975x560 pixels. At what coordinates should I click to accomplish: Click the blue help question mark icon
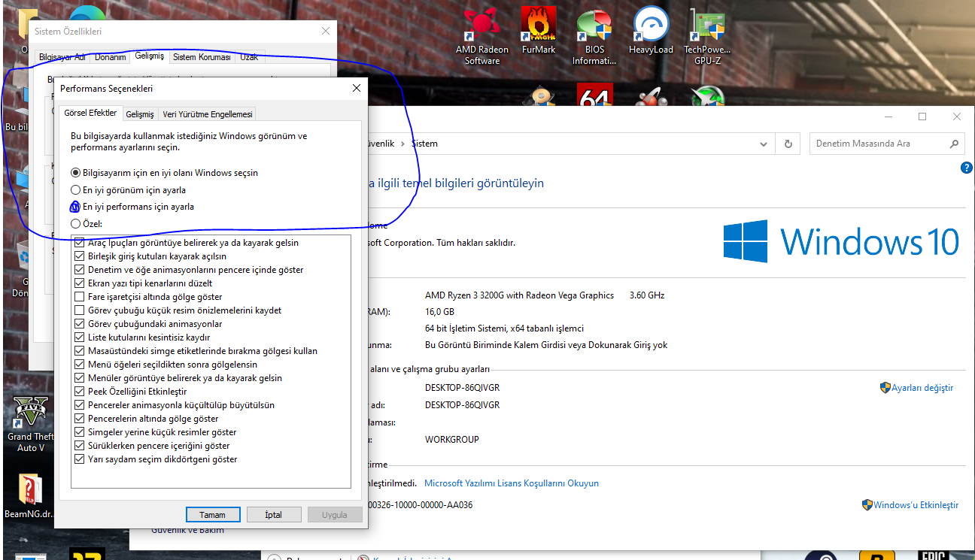(967, 168)
